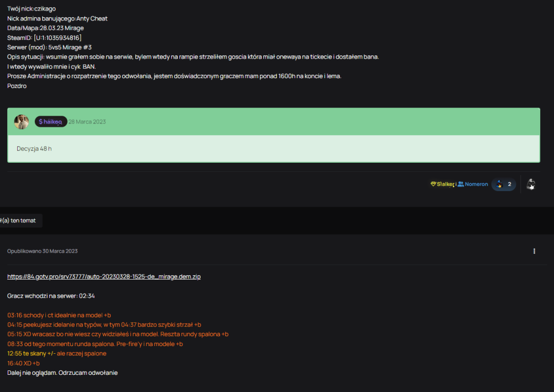The height and width of the screenshot is (392, 554).
Task: Open Stalker's profile from reactions list
Action: tap(445, 184)
